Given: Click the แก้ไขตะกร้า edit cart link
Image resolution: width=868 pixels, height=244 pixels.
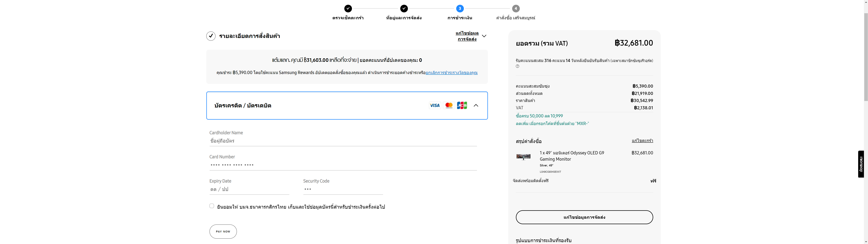Looking at the screenshot, I should [642, 140].
